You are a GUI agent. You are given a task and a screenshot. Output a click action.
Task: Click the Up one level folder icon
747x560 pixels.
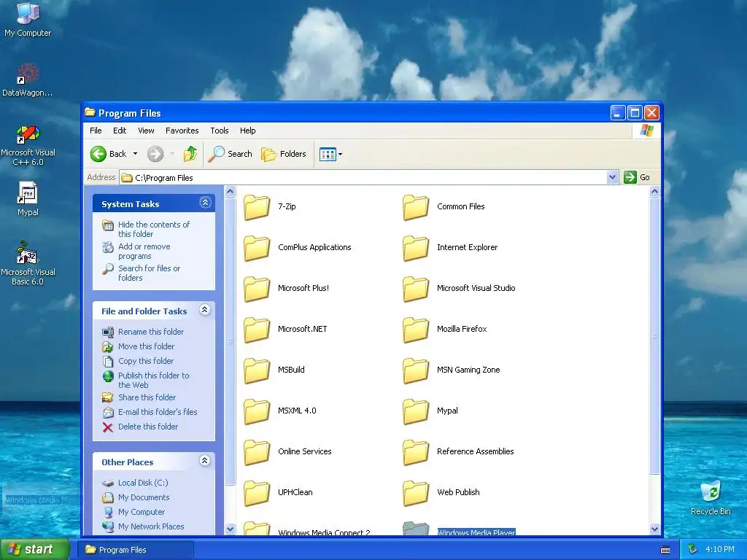190,154
